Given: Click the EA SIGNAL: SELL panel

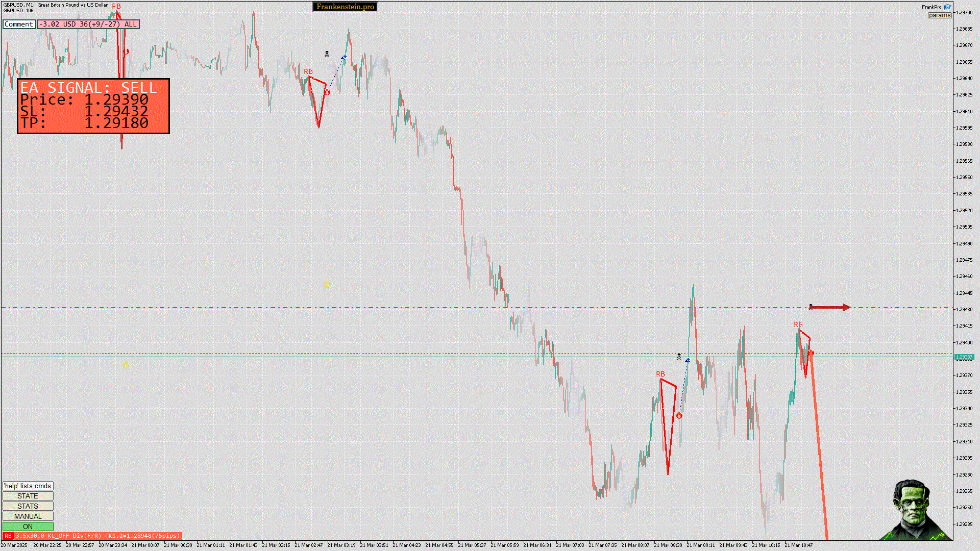Looking at the screenshot, I should point(93,106).
